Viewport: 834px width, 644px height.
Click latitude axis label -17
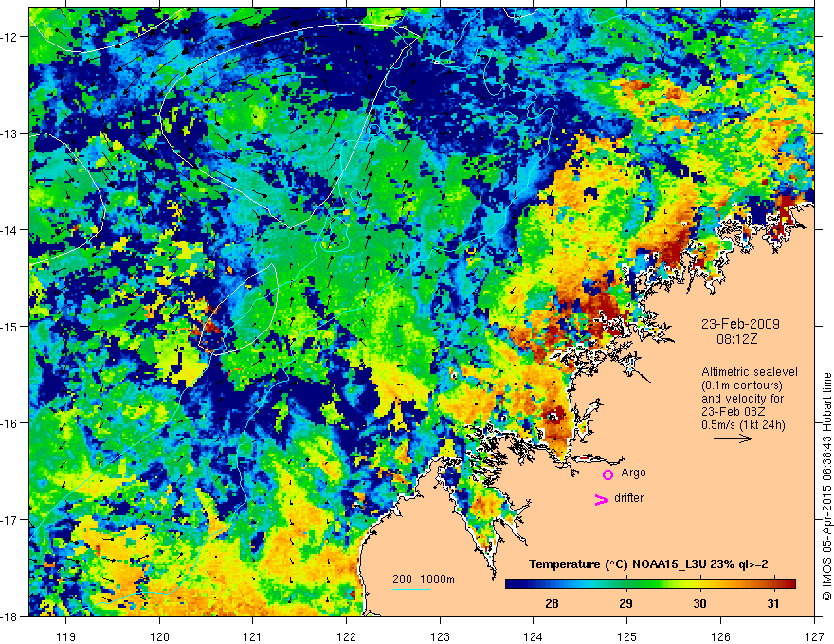click(9, 520)
